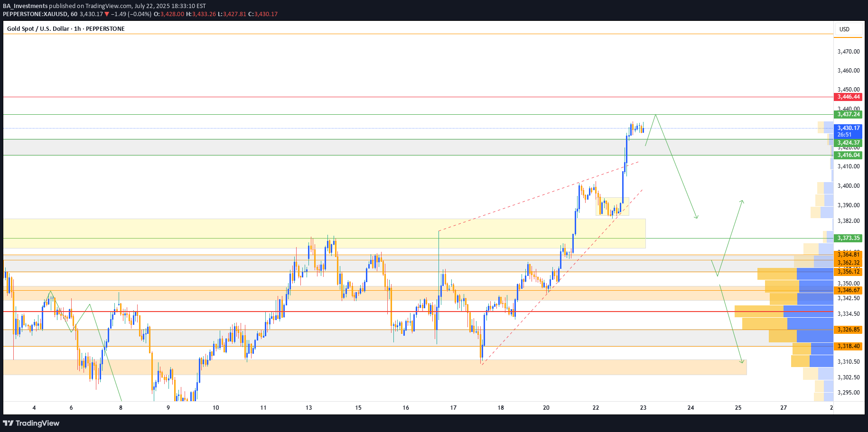Image resolution: width=868 pixels, height=432 pixels.
Task: Click date label 10 on time axis
Action: 216,408
